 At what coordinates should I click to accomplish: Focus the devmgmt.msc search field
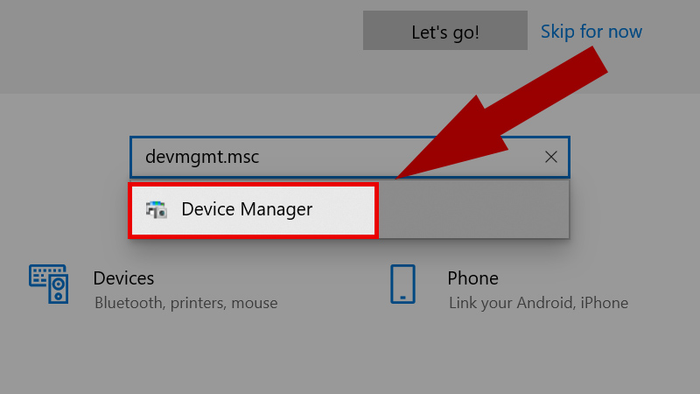[x=350, y=157]
